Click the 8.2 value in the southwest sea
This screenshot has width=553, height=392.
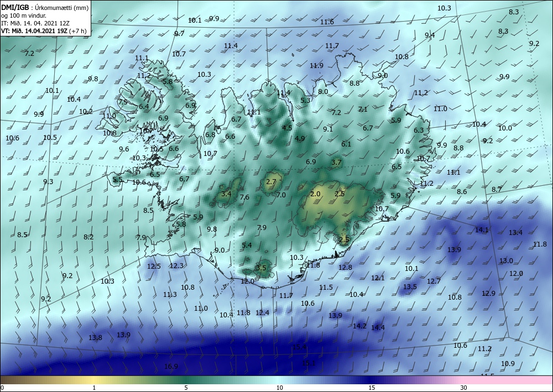click(x=88, y=237)
